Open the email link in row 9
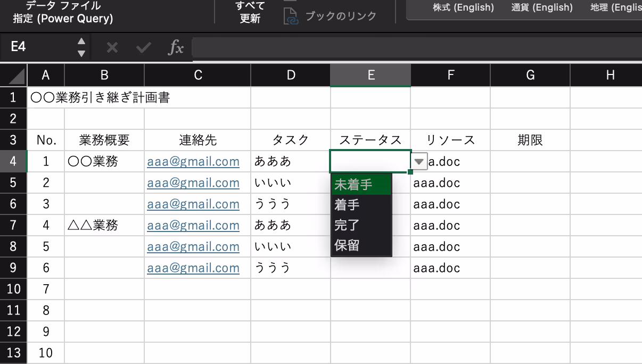The height and width of the screenshot is (364, 642). tap(193, 268)
